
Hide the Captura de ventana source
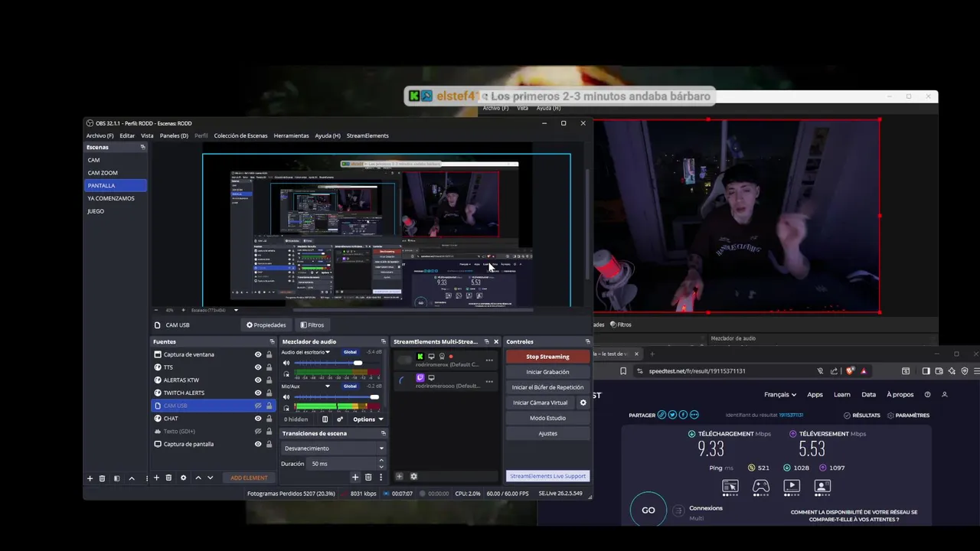coord(258,354)
